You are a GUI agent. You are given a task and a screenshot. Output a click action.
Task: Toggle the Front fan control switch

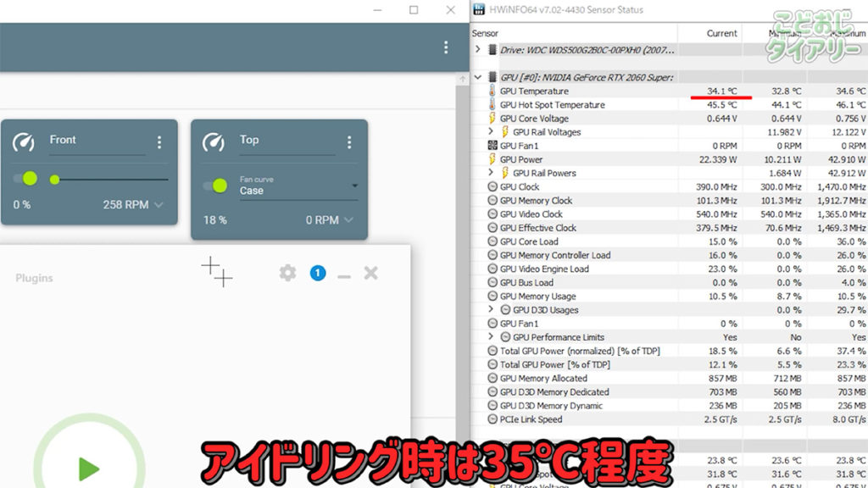pos(25,178)
